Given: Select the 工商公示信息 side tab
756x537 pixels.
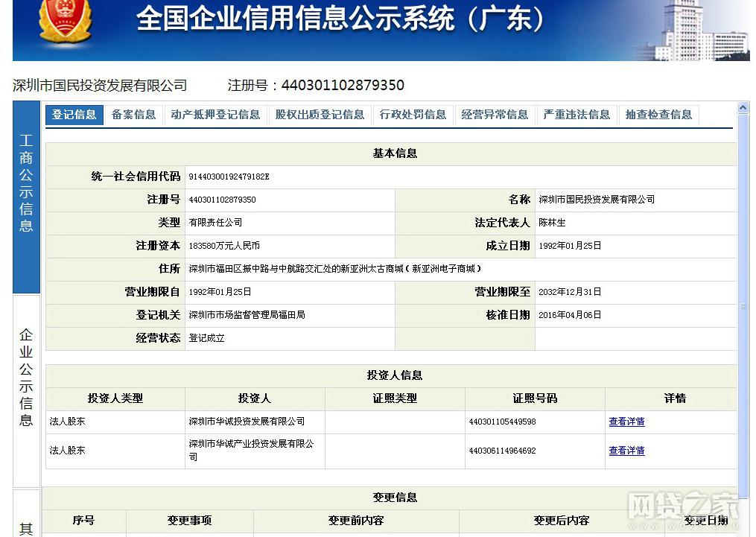Looking at the screenshot, I should (26, 197).
